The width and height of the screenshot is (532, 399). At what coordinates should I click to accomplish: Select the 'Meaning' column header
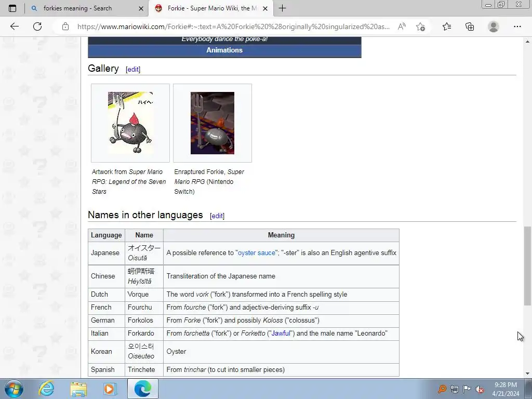click(x=281, y=235)
